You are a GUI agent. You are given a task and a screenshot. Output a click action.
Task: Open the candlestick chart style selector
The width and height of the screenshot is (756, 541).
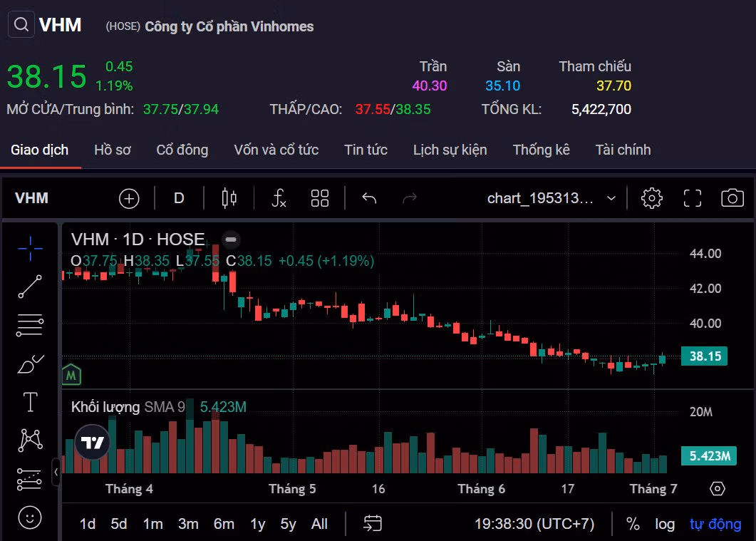coord(229,198)
